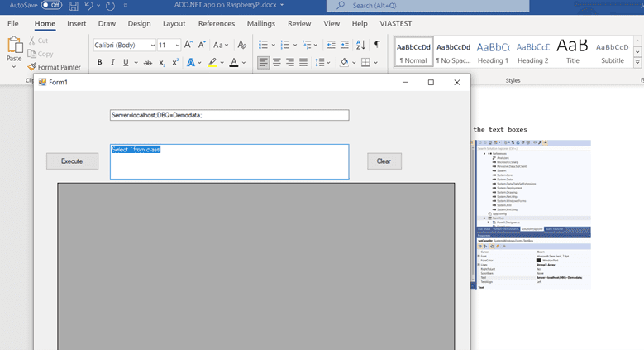Click the Center alignment icon

pos(277,63)
